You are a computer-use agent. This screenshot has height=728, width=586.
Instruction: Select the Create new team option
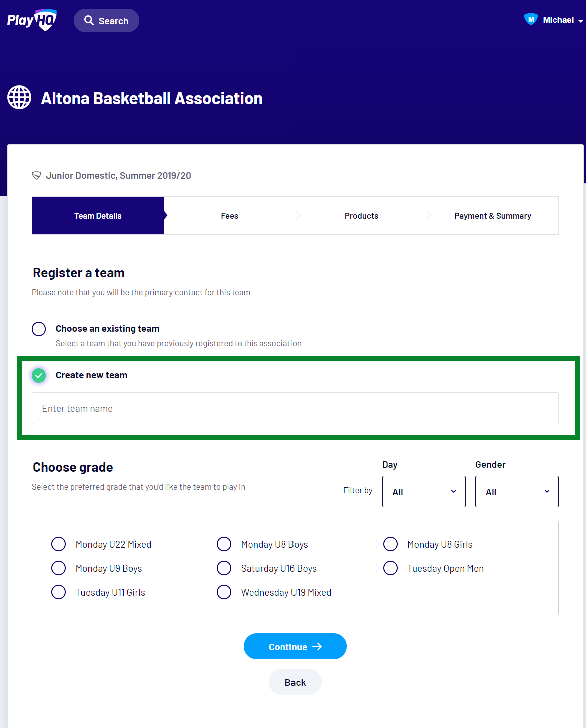click(x=39, y=375)
